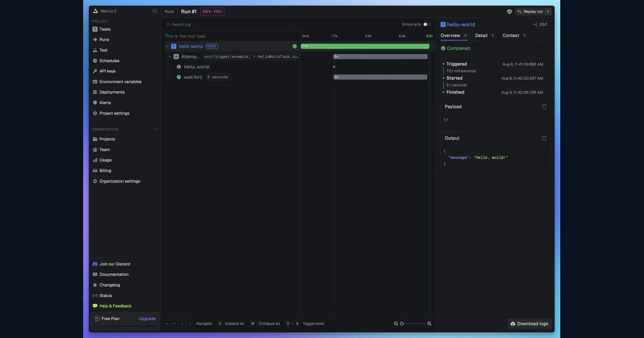Open the Next.js 2 project dropdown
The width and height of the screenshot is (644, 338).
(120, 11)
